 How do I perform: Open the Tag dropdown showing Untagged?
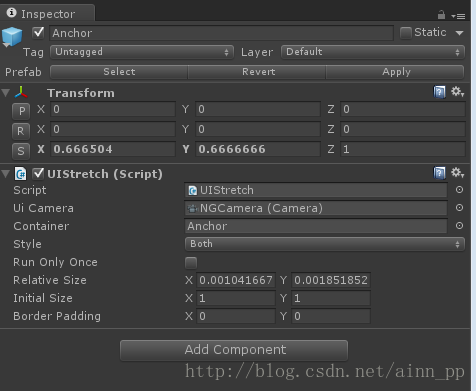point(142,52)
